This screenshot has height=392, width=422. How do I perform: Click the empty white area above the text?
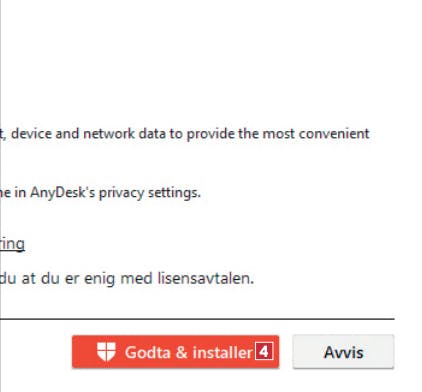[x=211, y=60]
